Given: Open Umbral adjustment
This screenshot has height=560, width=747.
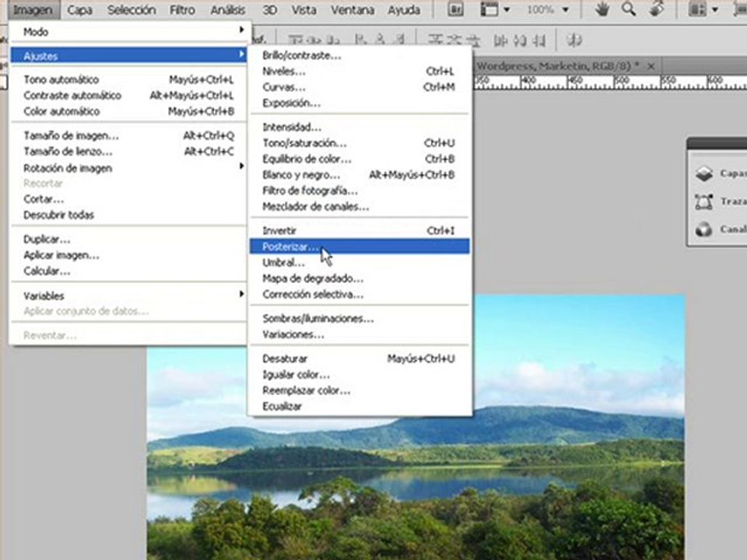Looking at the screenshot, I should click(359, 262).
